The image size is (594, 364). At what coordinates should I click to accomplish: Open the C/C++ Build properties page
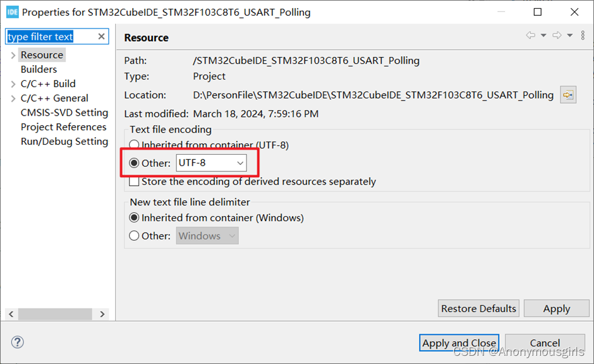click(48, 83)
